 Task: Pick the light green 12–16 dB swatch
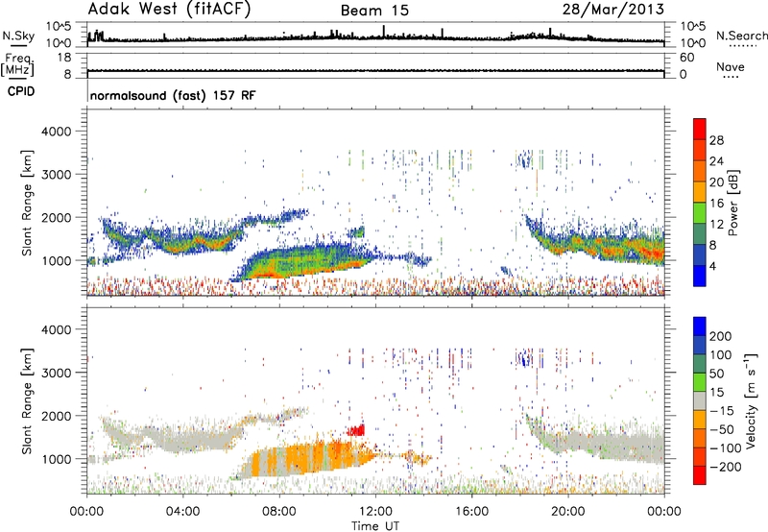point(700,213)
